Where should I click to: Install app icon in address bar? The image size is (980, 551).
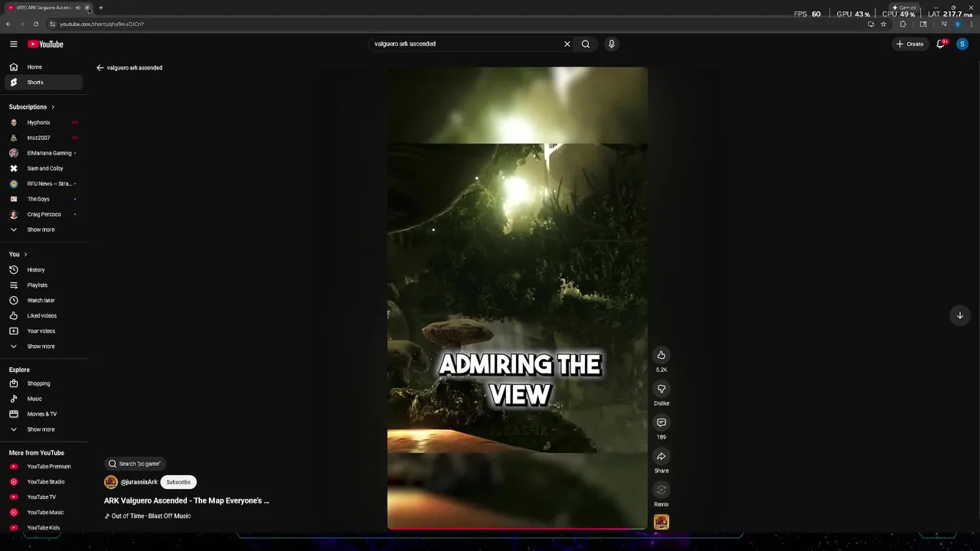tap(871, 24)
